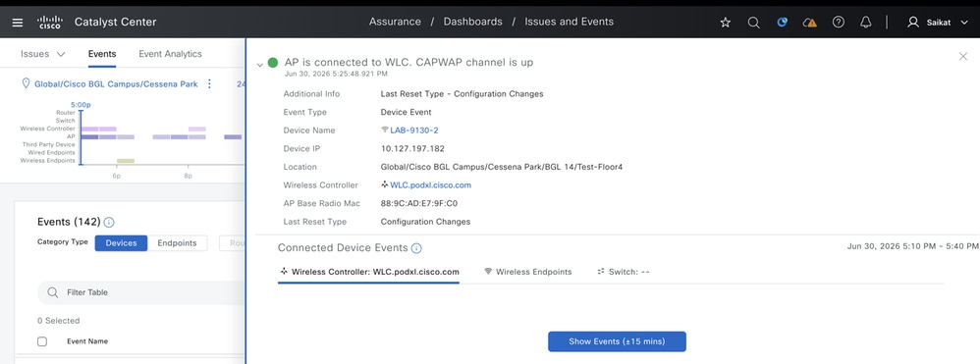Open the site hierarchy three-dot menu
The width and height of the screenshot is (980, 364).
pos(209,83)
